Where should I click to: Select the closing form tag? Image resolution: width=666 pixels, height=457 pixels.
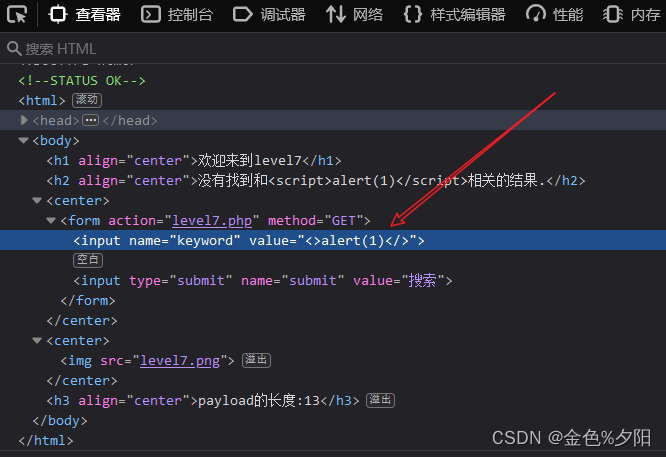[x=88, y=300]
